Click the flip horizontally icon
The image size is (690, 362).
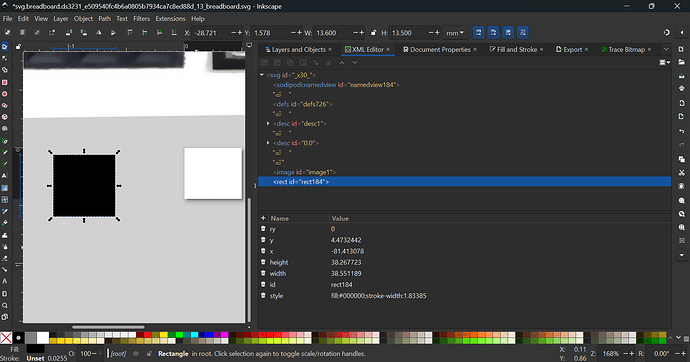tap(99, 33)
